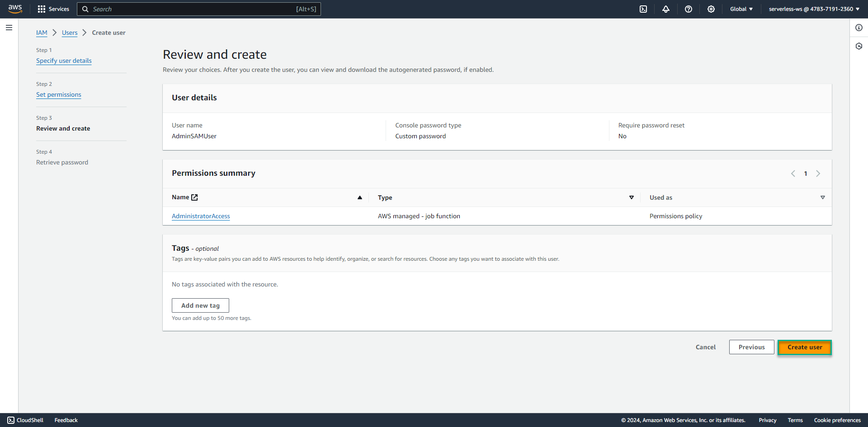This screenshot has width=868, height=427.
Task: Click the Require password reset No value
Action: click(623, 136)
